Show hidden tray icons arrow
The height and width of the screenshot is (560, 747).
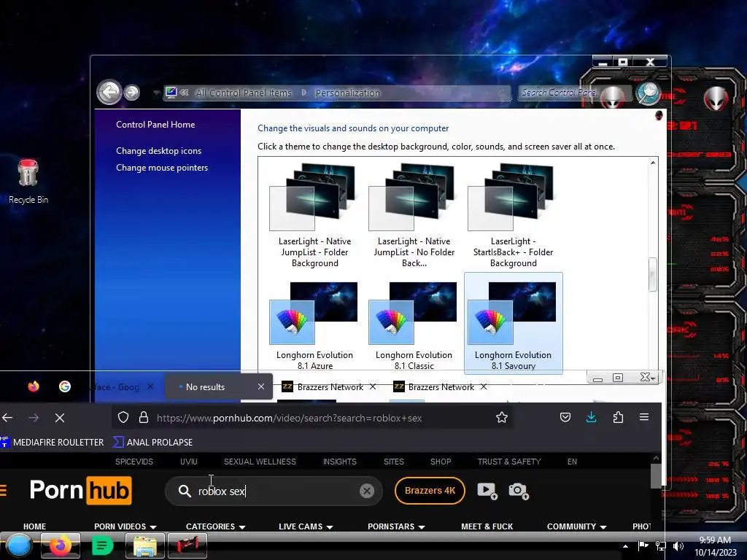point(625,546)
